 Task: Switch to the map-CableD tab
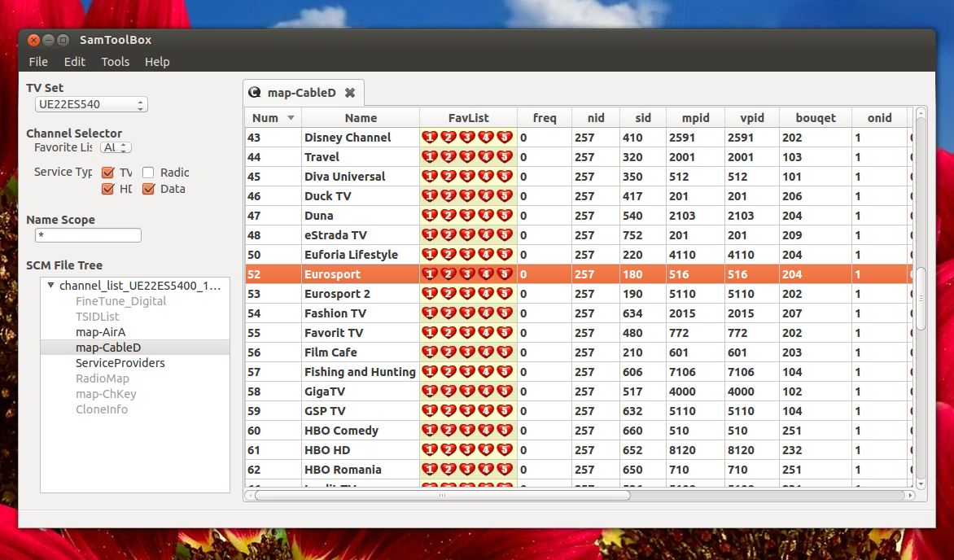click(301, 92)
